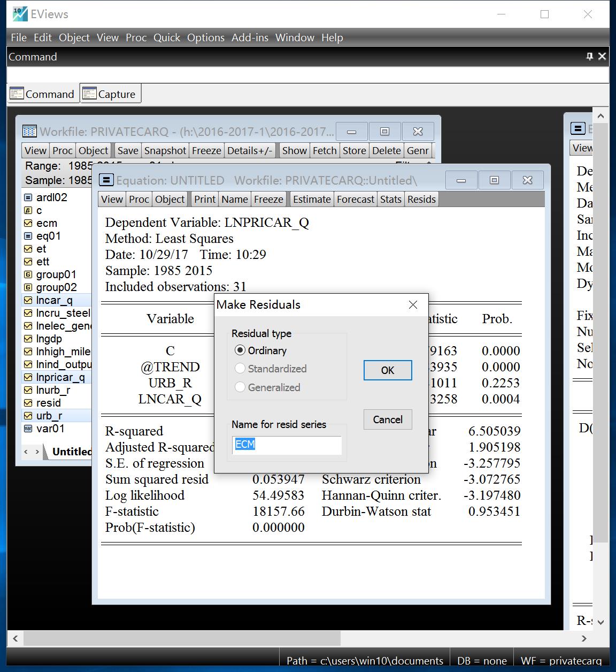Screen dimensions: 616x672
Task: Select the resid series icon
Action: [28, 403]
